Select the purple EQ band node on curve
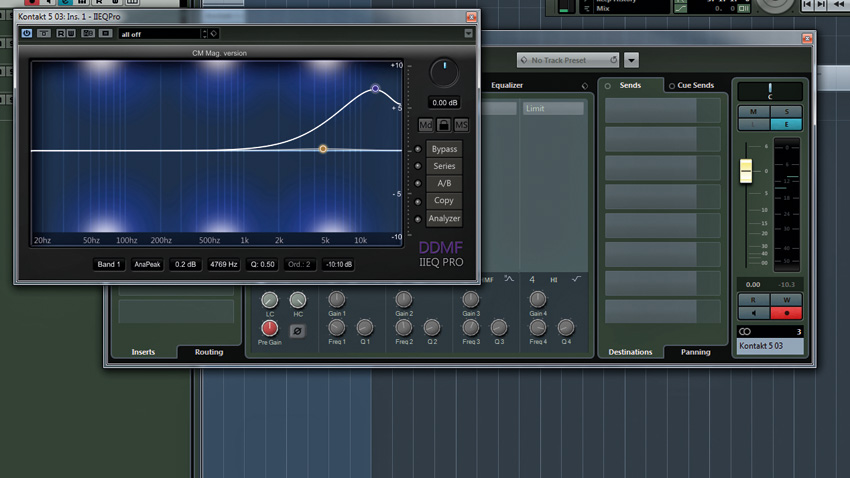850x478 pixels. [x=375, y=88]
